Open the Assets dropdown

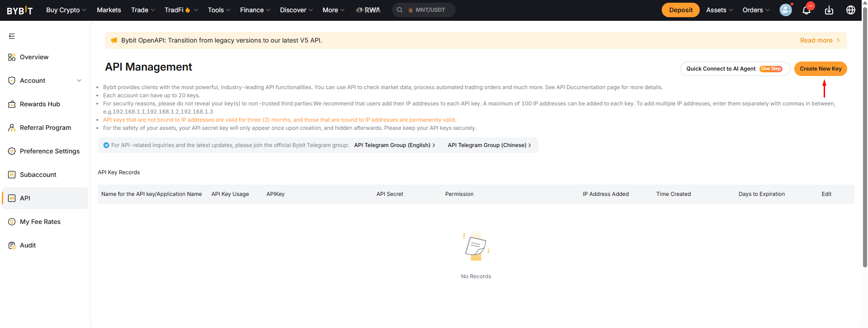pyautogui.click(x=720, y=10)
